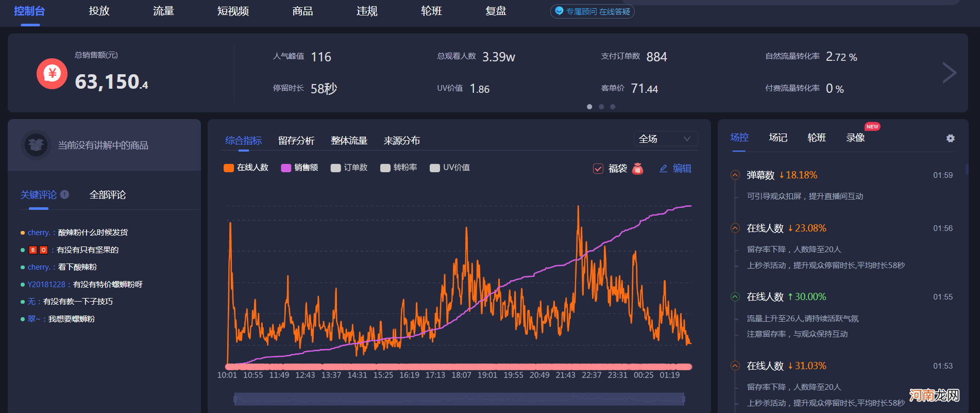The height and width of the screenshot is (413, 980).
Task: Select the 场记 panel tab
Action: [778, 138]
